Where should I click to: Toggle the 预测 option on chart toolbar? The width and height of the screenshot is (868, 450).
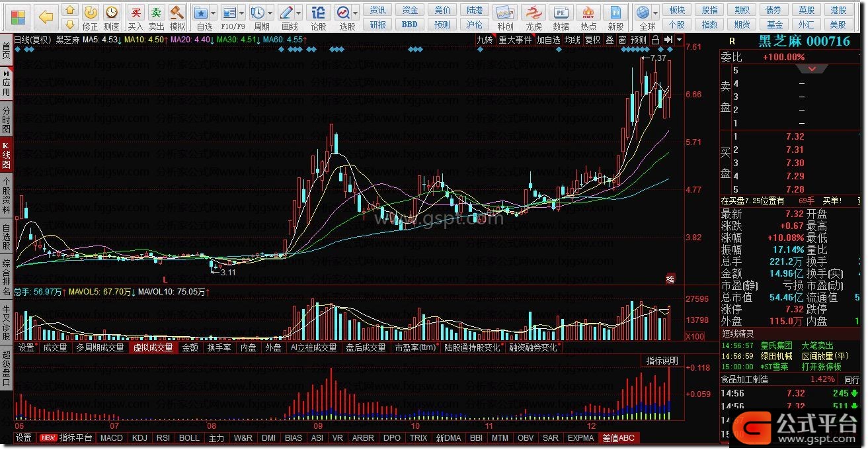point(639,40)
